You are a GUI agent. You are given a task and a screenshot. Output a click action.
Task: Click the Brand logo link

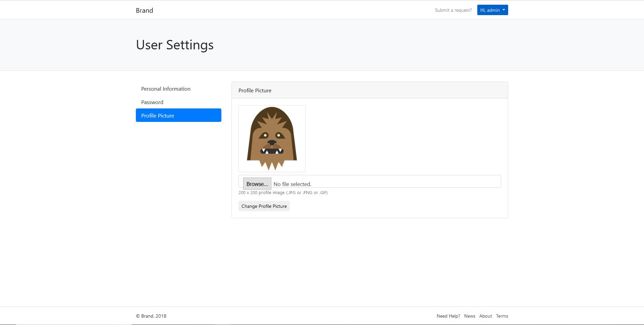[x=144, y=10]
